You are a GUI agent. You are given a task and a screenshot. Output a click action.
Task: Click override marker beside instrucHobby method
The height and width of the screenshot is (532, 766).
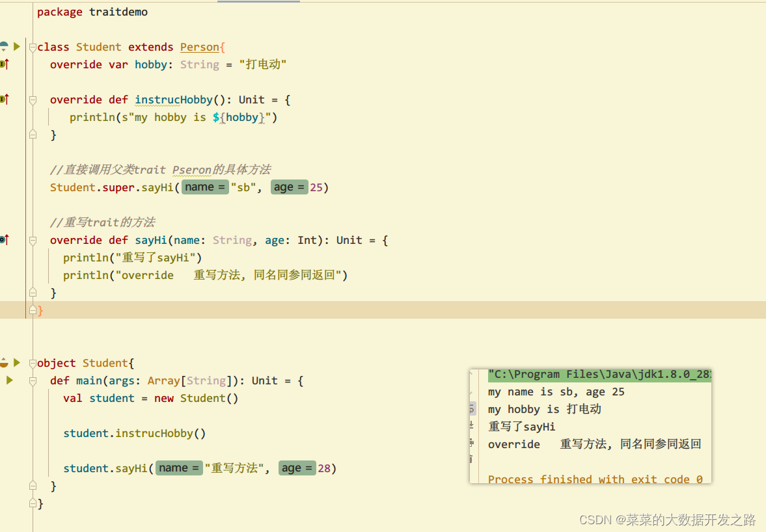(4, 99)
